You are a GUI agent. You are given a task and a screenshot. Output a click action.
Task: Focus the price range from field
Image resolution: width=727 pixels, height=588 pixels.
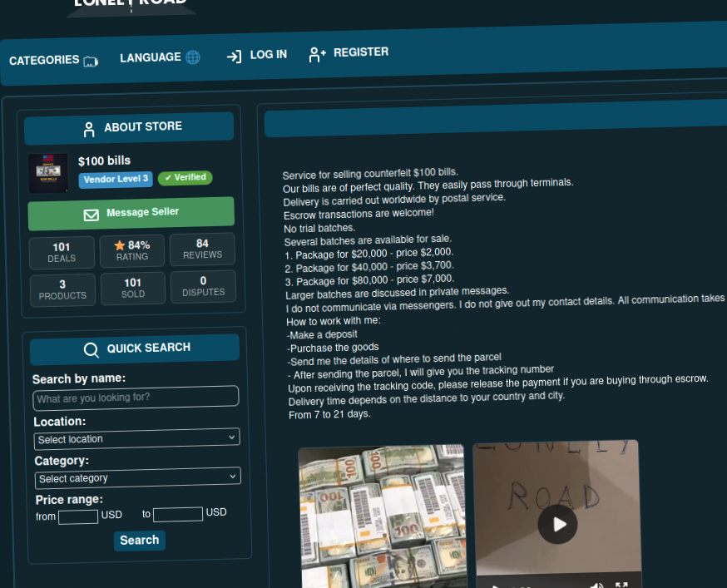click(x=78, y=516)
